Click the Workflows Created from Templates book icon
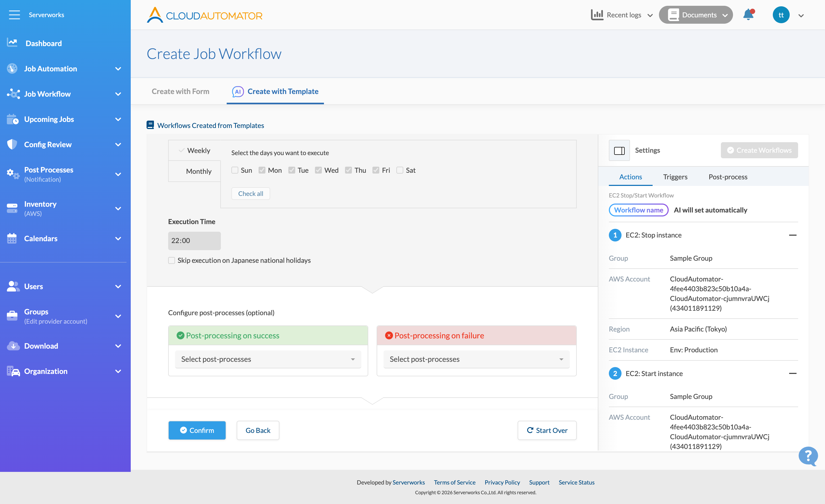 (150, 125)
